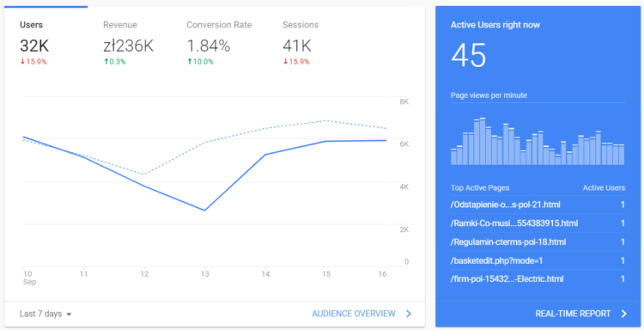Image resolution: width=644 pixels, height=330 pixels.
Task: Click the 10 Sep date label on the axis
Action: pyautogui.click(x=29, y=278)
